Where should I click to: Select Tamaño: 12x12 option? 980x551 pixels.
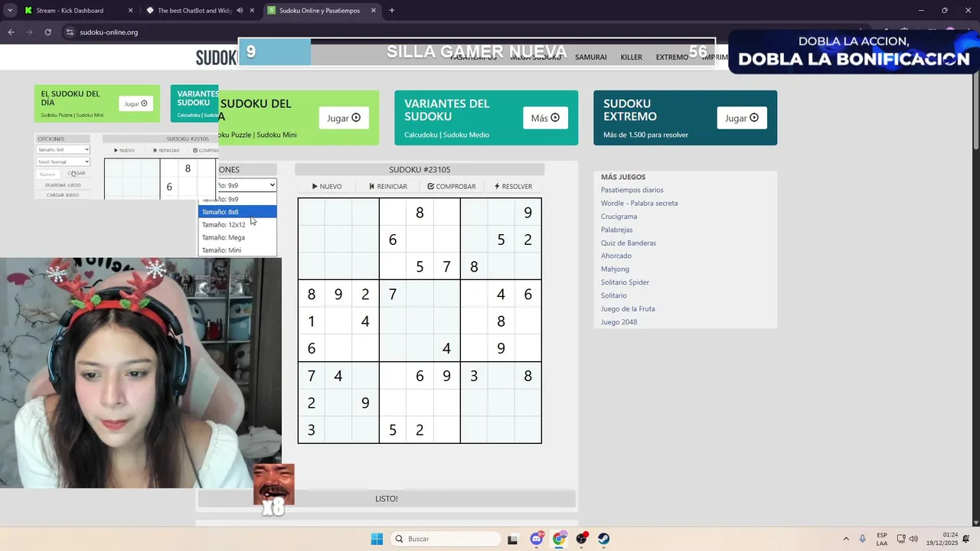(237, 225)
